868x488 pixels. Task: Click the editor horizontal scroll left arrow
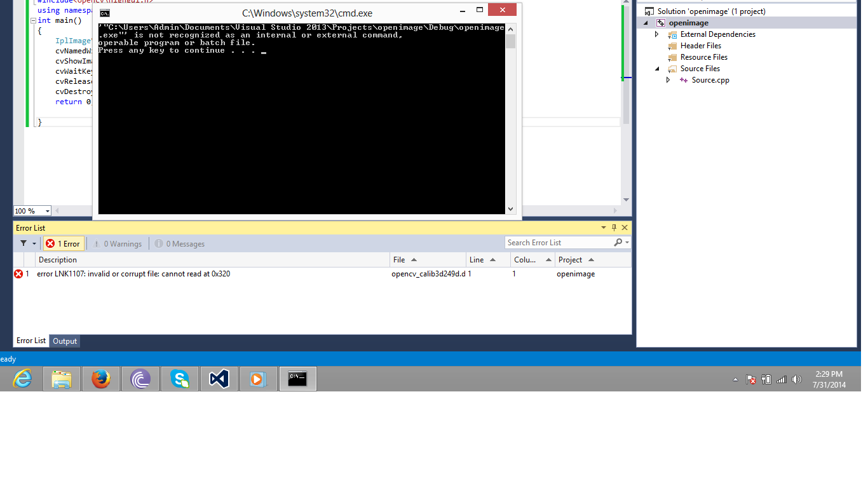pyautogui.click(x=58, y=211)
